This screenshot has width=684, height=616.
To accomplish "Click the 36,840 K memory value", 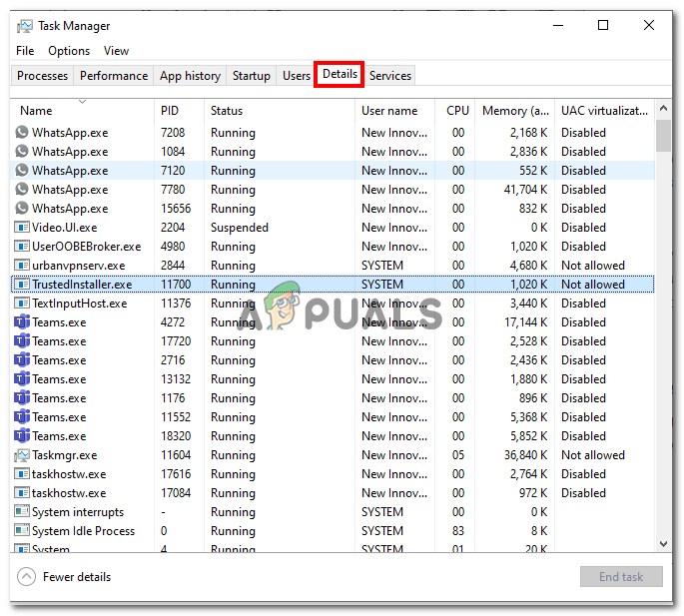I will (525, 455).
